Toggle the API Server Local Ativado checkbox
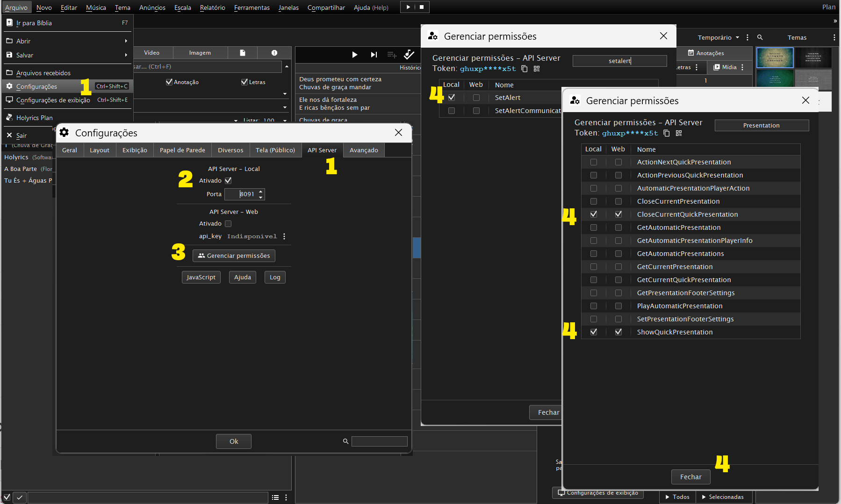The height and width of the screenshot is (504, 841). point(228,180)
